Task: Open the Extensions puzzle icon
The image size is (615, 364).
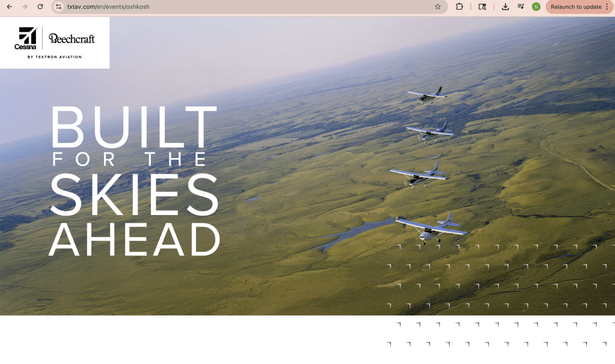Action: point(459,7)
